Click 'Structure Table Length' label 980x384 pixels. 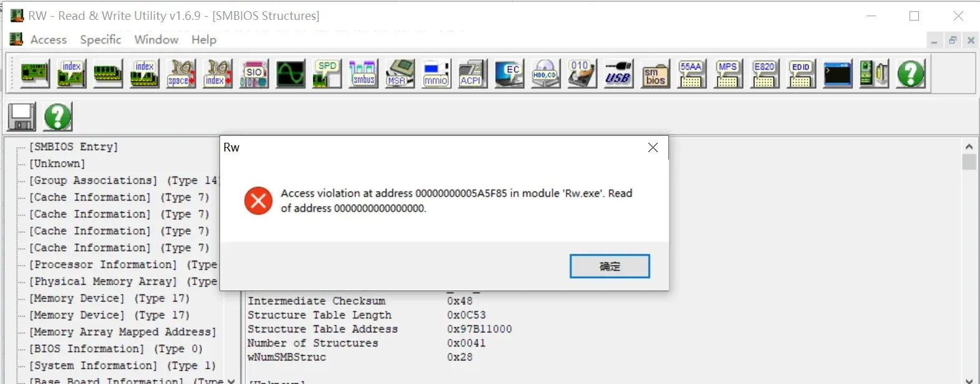319,315
